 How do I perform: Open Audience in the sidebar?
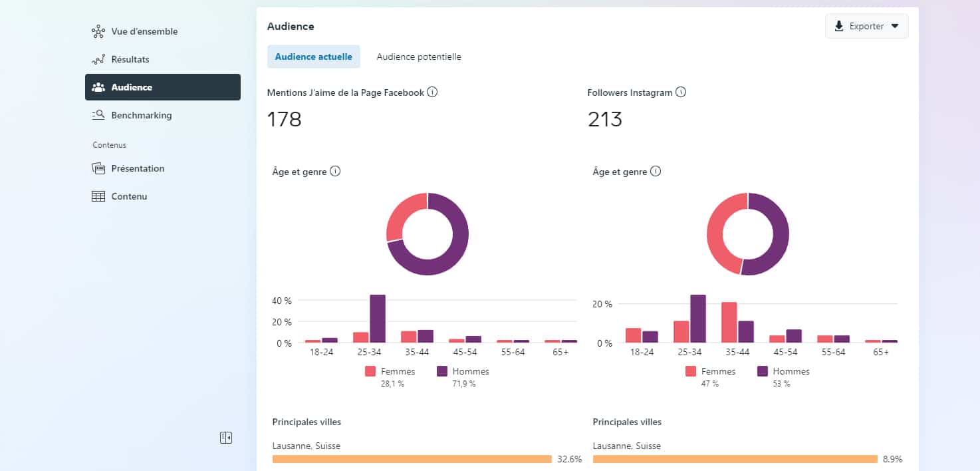click(163, 87)
